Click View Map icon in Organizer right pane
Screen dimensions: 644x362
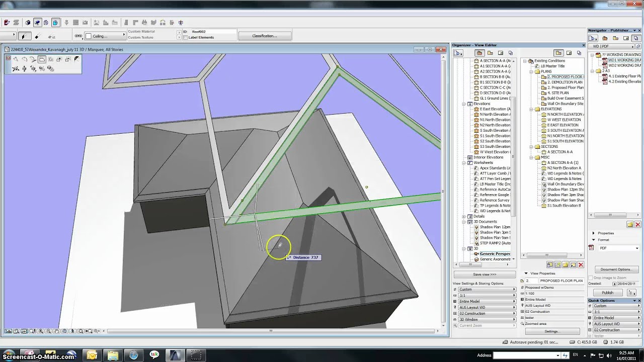[x=558, y=53]
